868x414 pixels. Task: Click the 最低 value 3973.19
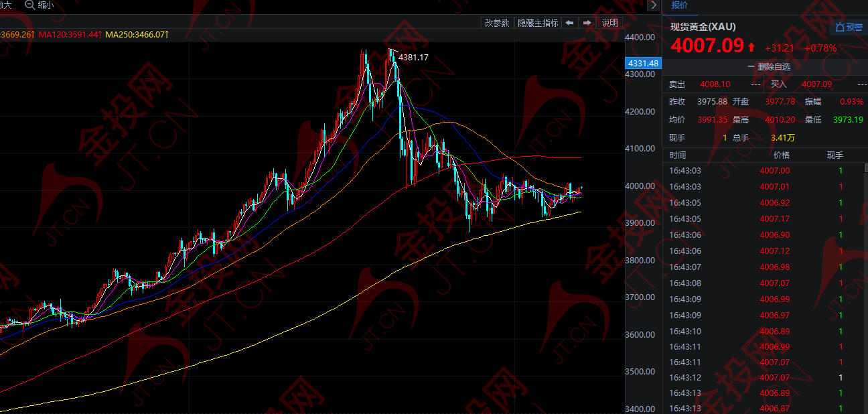tap(849, 120)
